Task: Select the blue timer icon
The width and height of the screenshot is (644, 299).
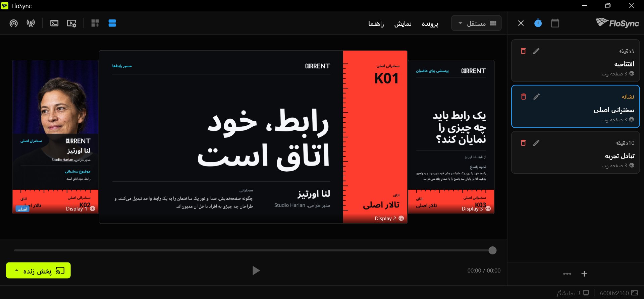Action: pyautogui.click(x=538, y=23)
